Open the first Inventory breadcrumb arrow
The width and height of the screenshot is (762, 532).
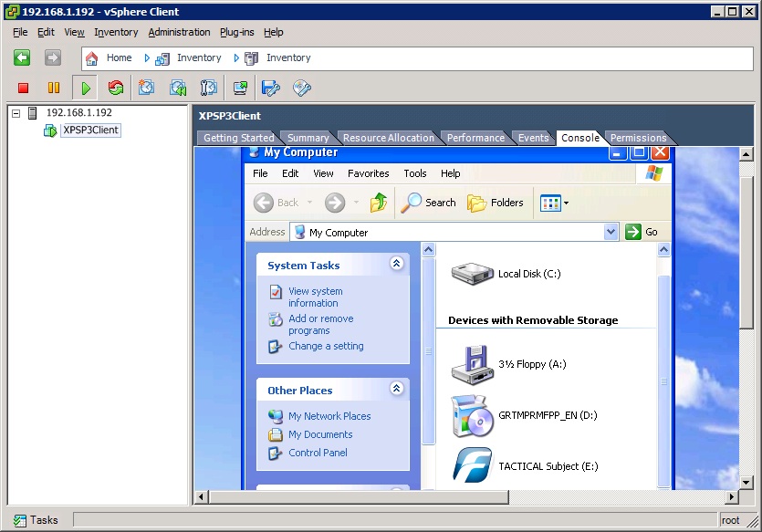click(147, 58)
